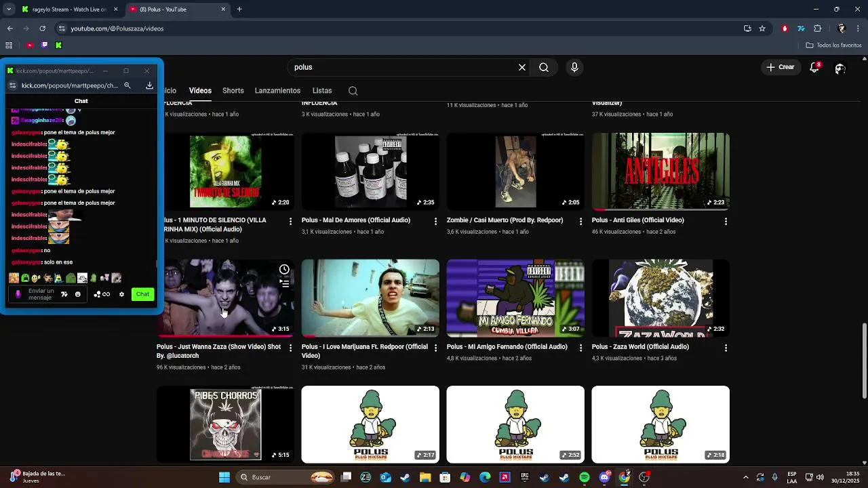Switch to the Listas channel tab

(322, 91)
